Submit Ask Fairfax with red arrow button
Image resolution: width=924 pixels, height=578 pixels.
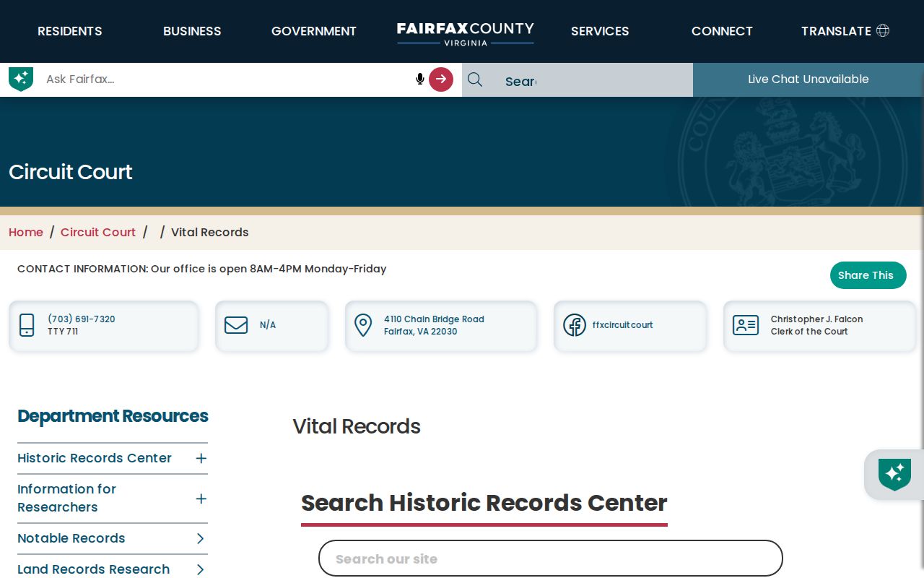tap(441, 79)
